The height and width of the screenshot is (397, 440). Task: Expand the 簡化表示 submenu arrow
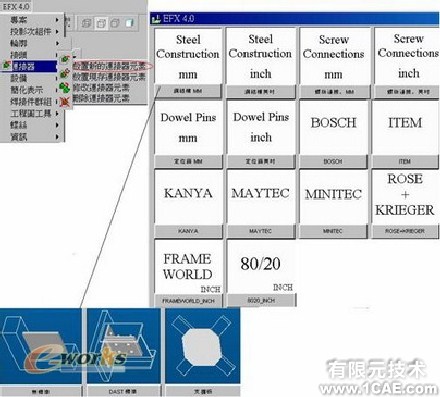[x=58, y=90]
